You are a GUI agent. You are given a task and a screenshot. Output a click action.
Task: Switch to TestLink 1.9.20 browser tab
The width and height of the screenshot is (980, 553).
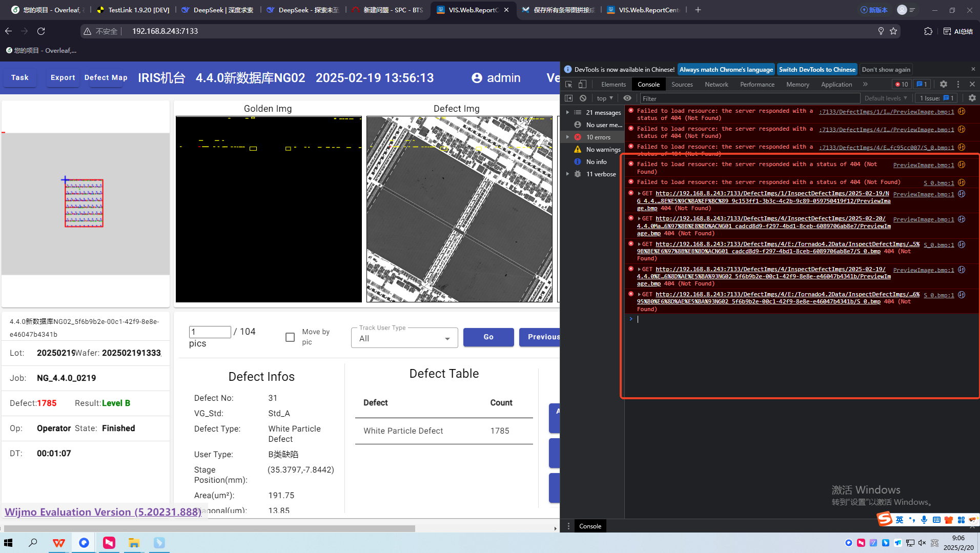click(x=133, y=10)
